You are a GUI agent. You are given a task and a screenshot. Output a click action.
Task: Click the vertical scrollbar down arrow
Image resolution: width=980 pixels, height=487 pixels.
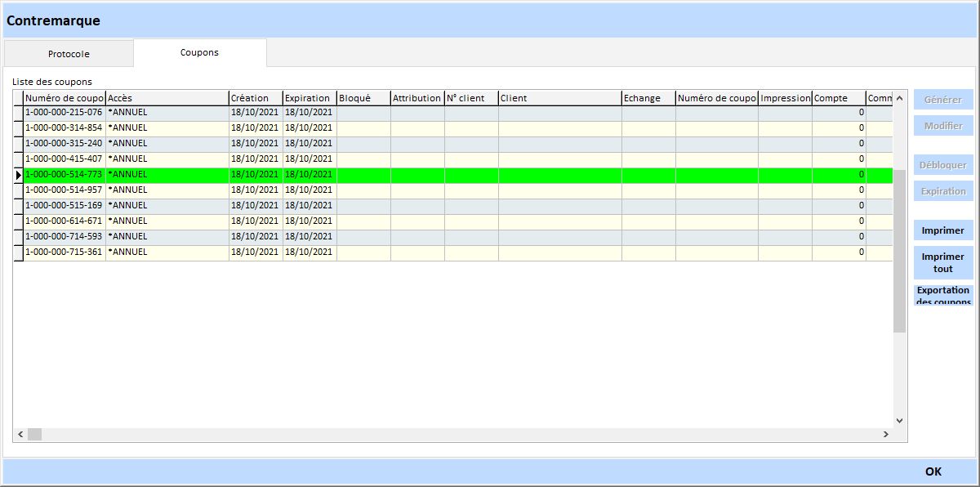(x=899, y=420)
